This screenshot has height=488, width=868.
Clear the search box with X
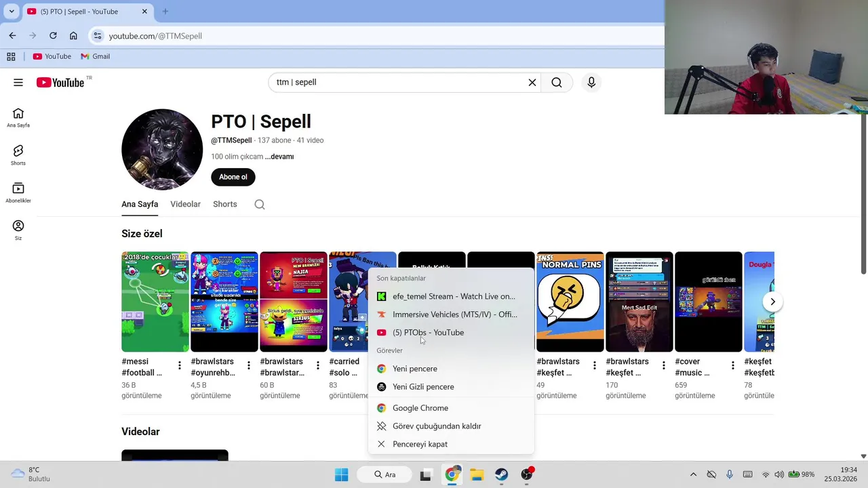click(x=532, y=83)
